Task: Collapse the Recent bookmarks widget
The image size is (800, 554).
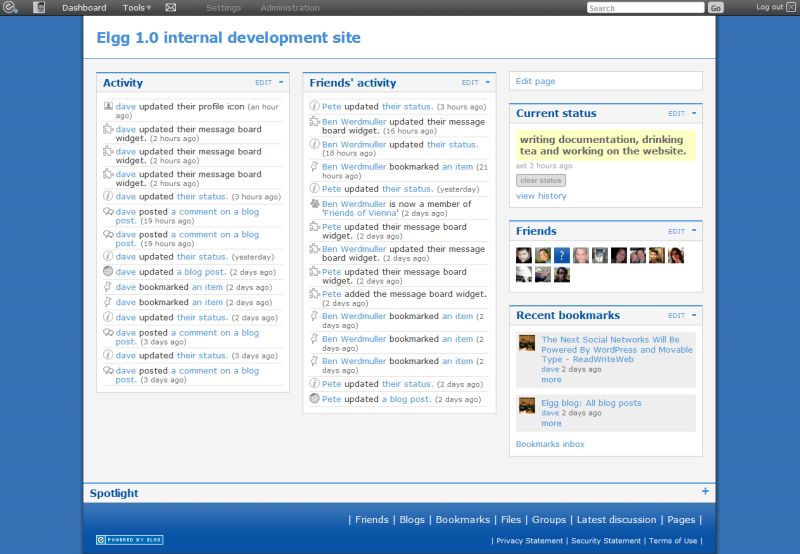Action: (x=694, y=315)
